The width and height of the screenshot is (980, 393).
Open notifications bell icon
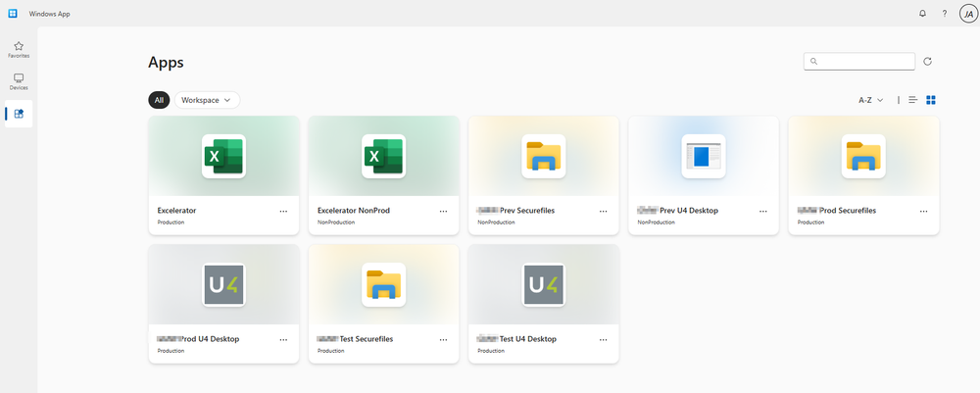(x=922, y=13)
